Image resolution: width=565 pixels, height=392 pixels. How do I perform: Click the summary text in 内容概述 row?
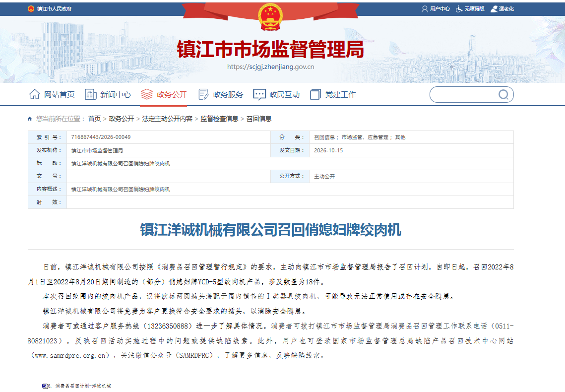pyautogui.click(x=121, y=190)
